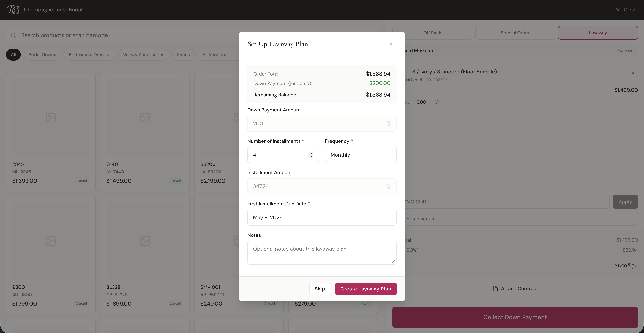This screenshot has width=644, height=333.
Task: Switch to the Special Order type
Action: click(x=515, y=33)
